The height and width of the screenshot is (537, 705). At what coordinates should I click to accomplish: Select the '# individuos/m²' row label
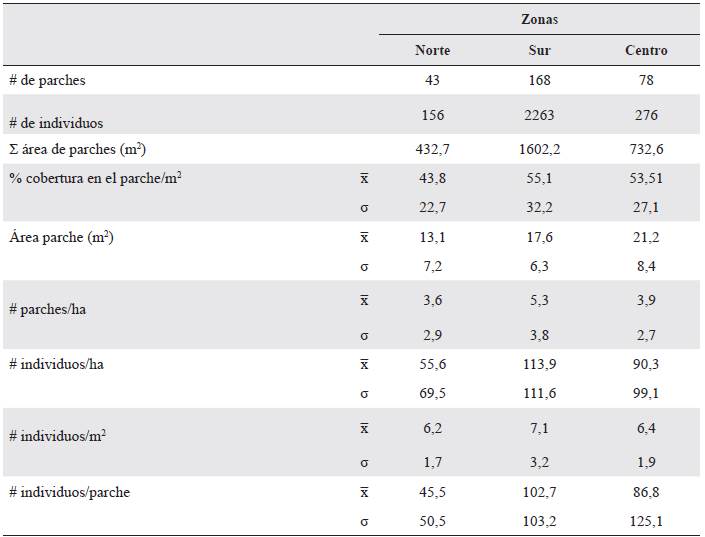(x=56, y=435)
